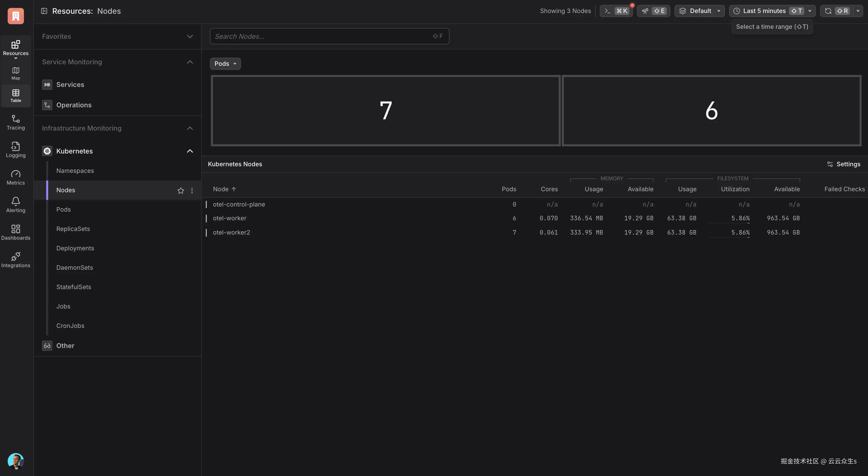Open the Logging section icon
868x476 pixels.
pos(16,147)
